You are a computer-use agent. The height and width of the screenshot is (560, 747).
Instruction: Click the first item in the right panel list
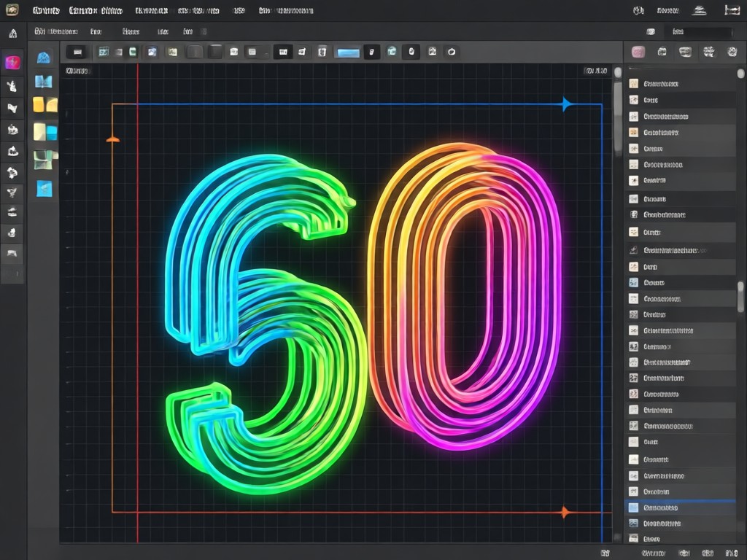[x=680, y=84]
